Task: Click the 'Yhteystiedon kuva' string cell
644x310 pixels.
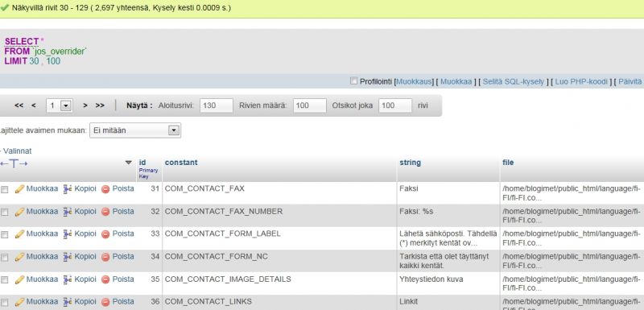Action: (448, 283)
